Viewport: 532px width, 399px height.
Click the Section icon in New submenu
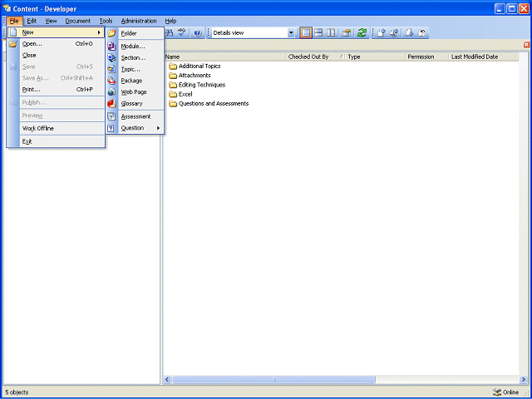click(111, 58)
